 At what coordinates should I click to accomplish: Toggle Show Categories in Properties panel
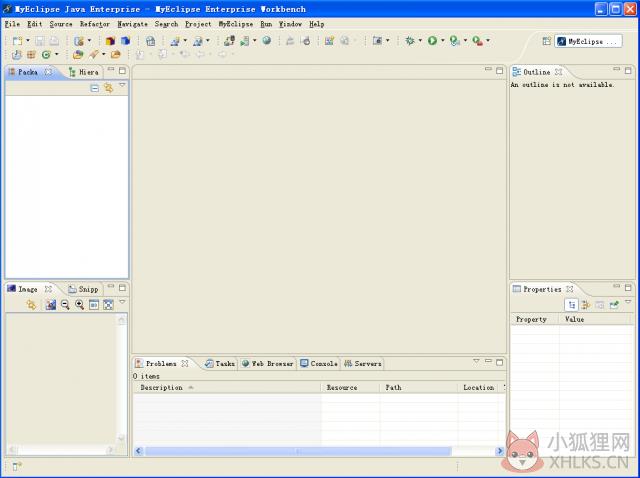point(572,305)
